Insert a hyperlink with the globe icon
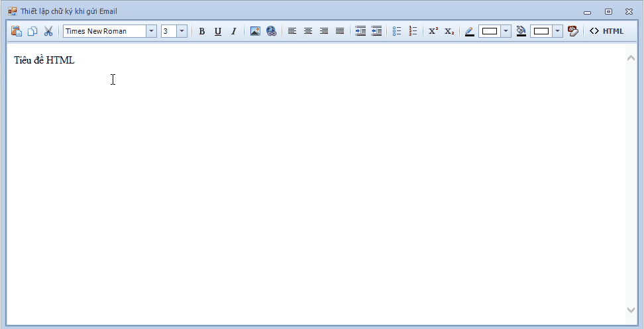The image size is (644, 329). point(271,31)
